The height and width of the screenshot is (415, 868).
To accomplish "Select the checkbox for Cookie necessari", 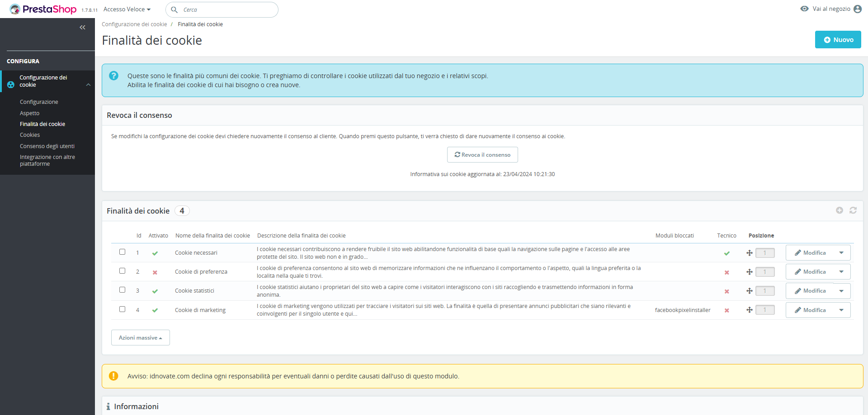I will 122,252.
